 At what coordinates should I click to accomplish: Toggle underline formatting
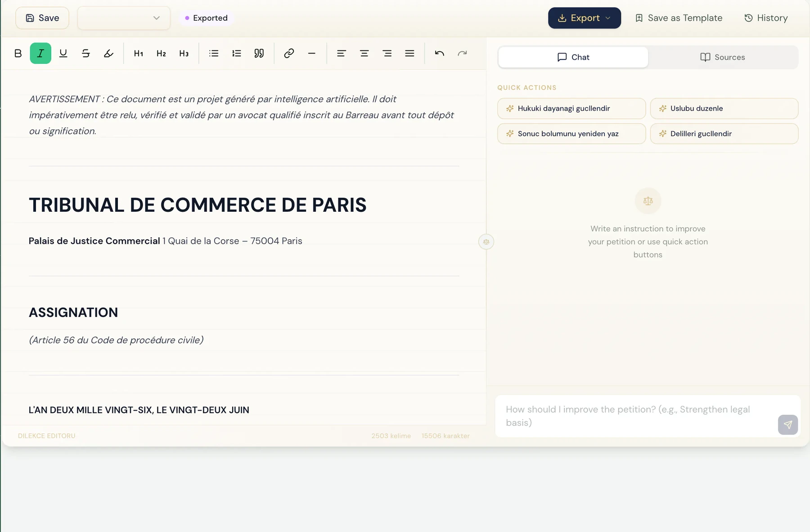click(63, 54)
